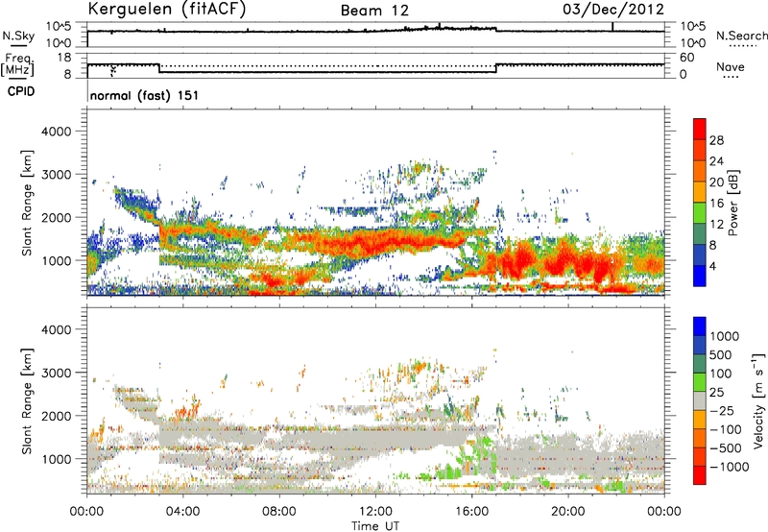Click the "3000" tick of the power panel
The width and height of the screenshot is (768, 532).
(x=56, y=175)
